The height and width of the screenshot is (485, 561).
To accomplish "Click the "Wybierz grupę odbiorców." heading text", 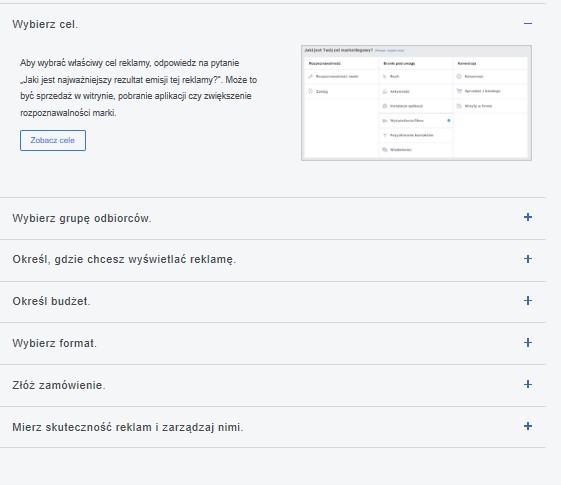I will pos(82,218).
